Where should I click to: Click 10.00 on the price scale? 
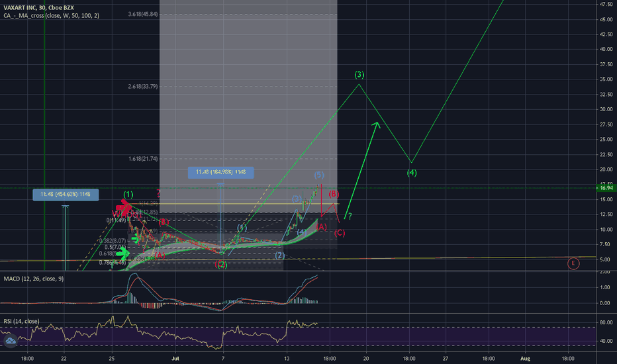coord(606,230)
